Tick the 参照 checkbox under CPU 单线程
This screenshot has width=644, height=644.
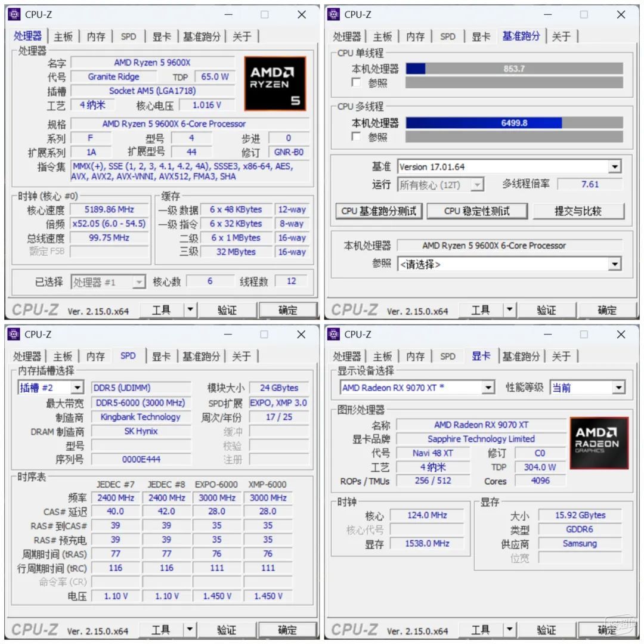[356, 82]
